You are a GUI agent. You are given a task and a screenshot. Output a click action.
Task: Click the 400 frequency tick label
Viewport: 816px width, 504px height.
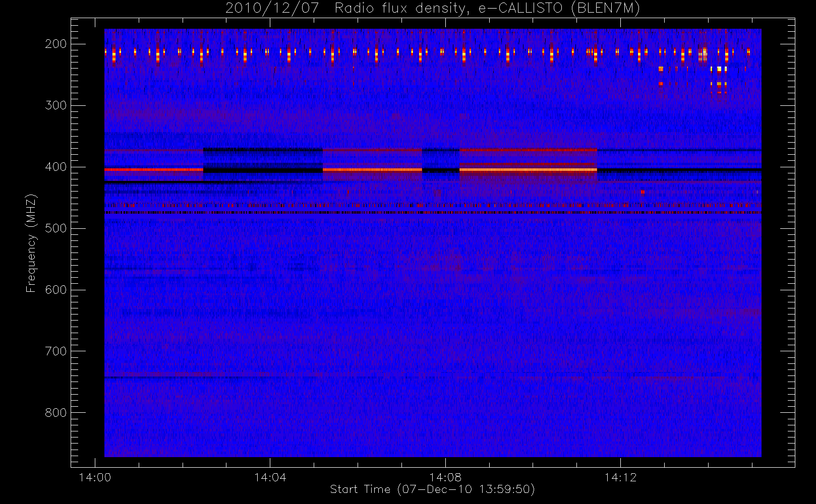[x=56, y=167]
